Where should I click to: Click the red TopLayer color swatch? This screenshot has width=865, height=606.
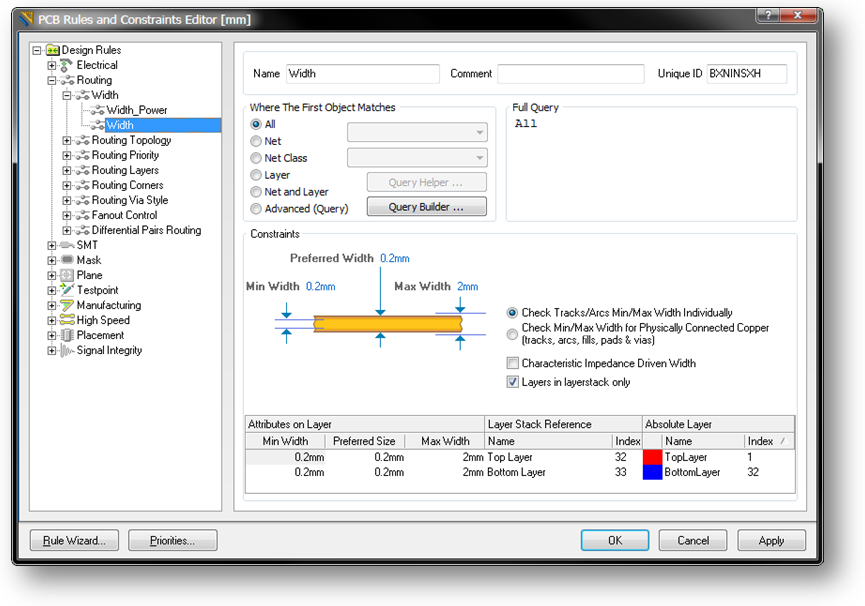[x=652, y=457]
